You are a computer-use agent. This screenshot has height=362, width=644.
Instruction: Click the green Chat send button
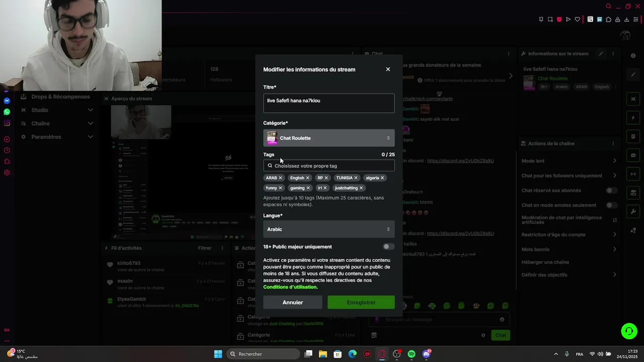coord(501,335)
